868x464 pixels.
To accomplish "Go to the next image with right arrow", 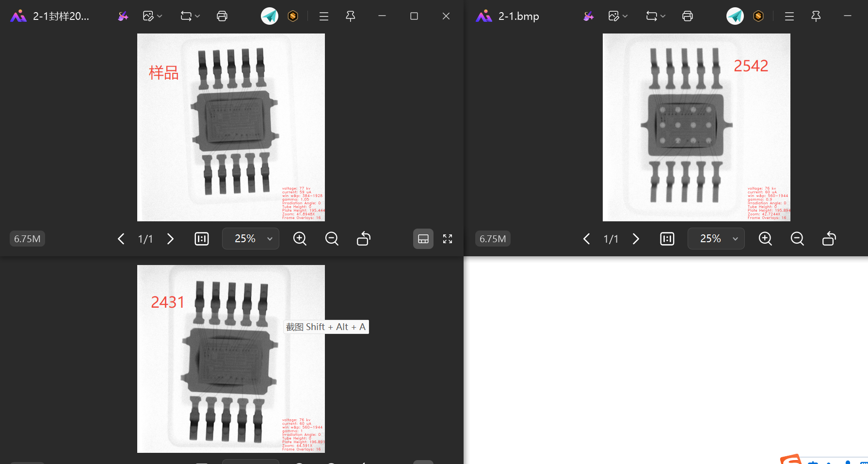I will click(x=170, y=239).
